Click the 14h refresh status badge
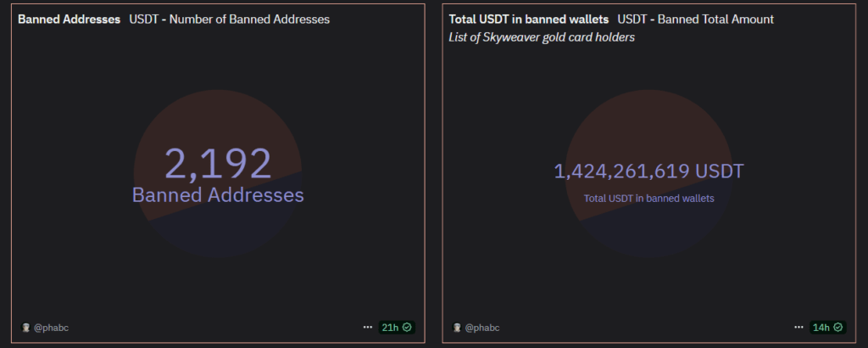The height and width of the screenshot is (348, 868). pyautogui.click(x=827, y=328)
